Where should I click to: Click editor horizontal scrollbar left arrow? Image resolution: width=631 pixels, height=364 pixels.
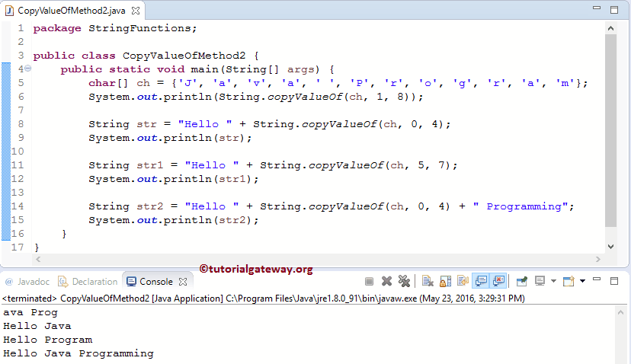tap(38, 260)
